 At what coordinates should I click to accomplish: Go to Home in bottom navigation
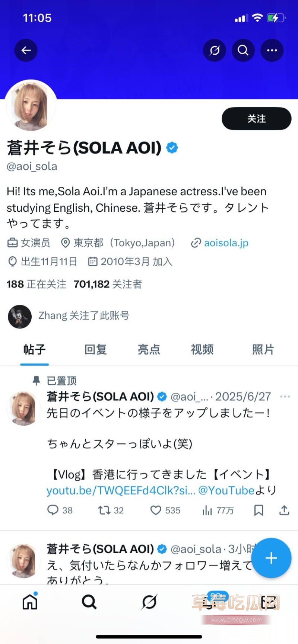click(30, 601)
